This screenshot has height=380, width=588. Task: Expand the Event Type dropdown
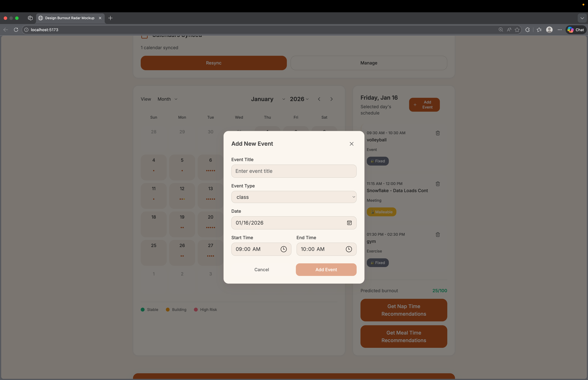click(294, 197)
